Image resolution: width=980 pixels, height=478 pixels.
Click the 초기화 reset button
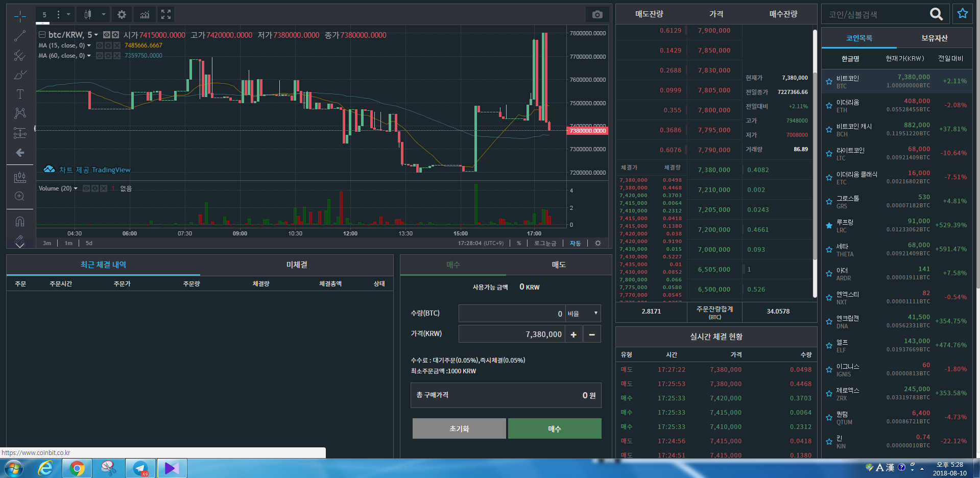(x=459, y=428)
